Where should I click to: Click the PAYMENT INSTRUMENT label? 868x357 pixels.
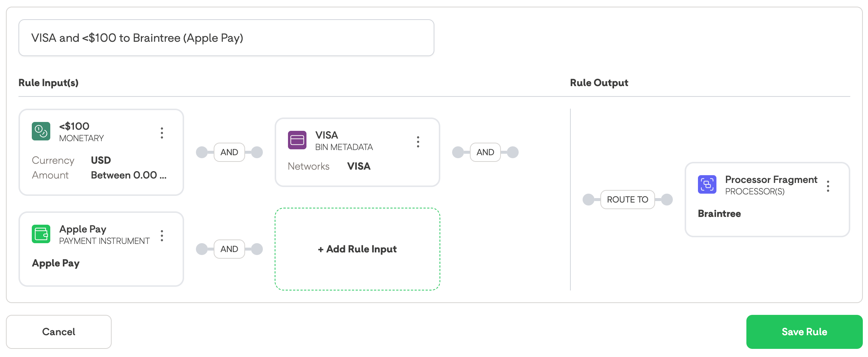(104, 241)
